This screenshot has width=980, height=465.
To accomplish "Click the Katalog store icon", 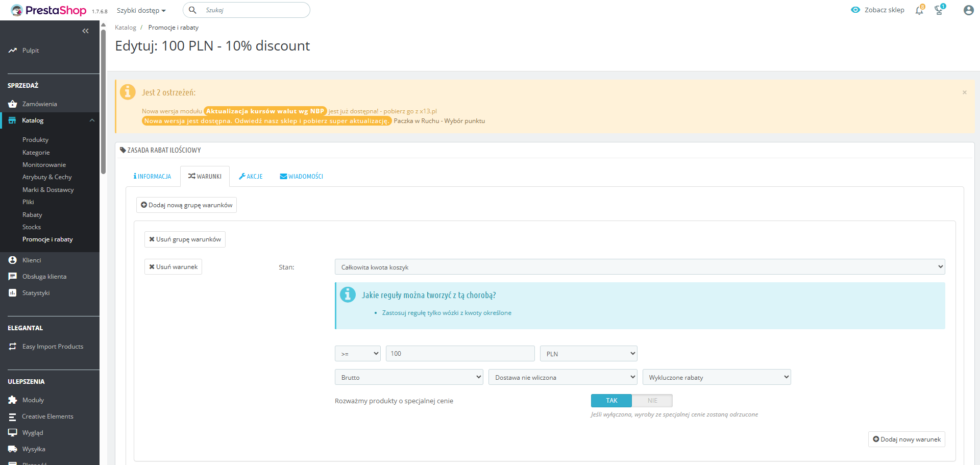I will coord(12,120).
